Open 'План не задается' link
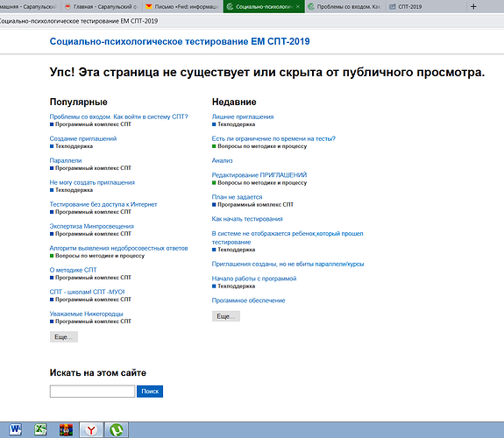This screenshot has width=504, height=438. tap(237, 197)
